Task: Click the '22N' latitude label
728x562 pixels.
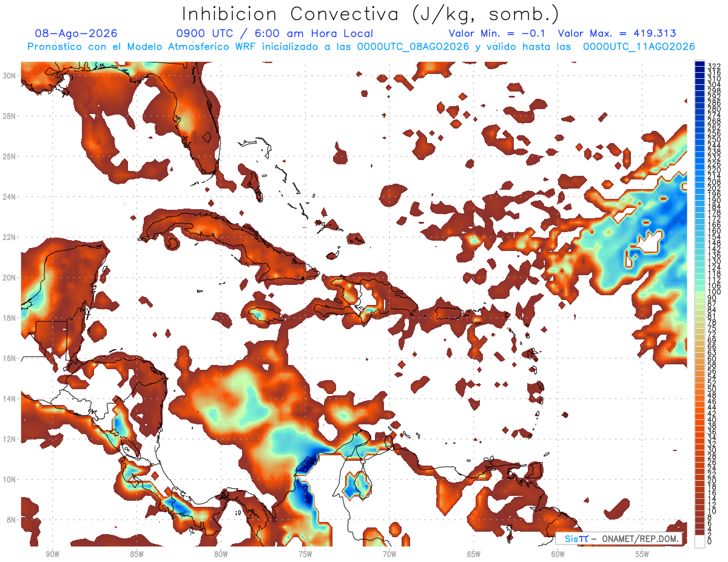Action: click(x=9, y=237)
